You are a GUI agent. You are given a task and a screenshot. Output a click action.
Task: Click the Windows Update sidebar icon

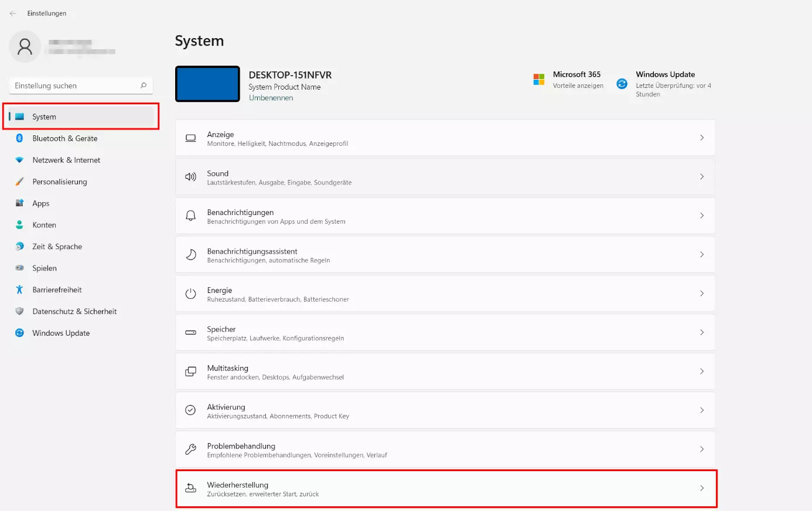pyautogui.click(x=19, y=333)
